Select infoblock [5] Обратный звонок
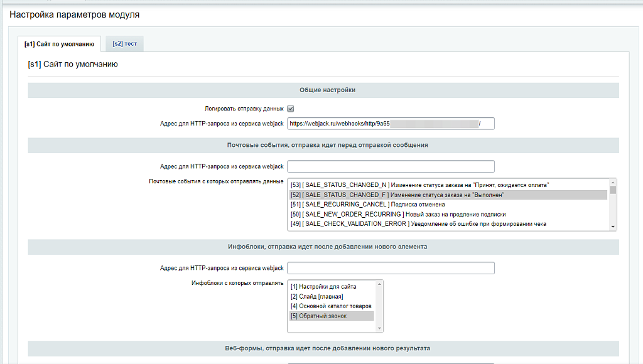The width and height of the screenshot is (643, 364). point(318,316)
